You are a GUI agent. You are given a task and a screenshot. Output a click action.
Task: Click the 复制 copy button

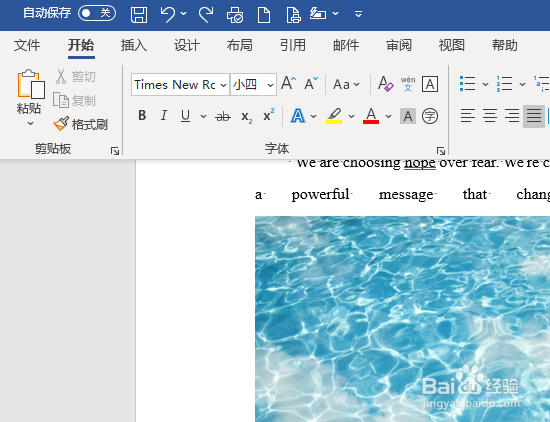click(74, 100)
